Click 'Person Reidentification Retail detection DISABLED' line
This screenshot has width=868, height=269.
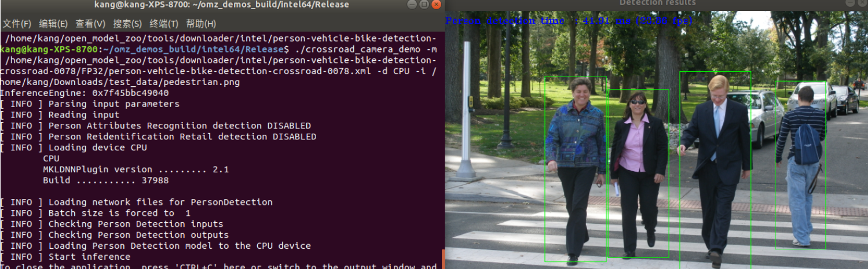point(158,137)
